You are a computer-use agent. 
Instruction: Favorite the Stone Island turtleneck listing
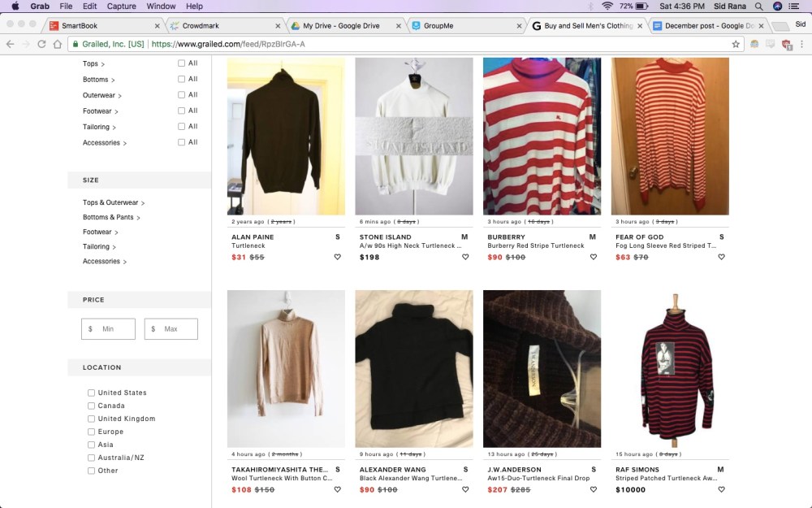(465, 257)
